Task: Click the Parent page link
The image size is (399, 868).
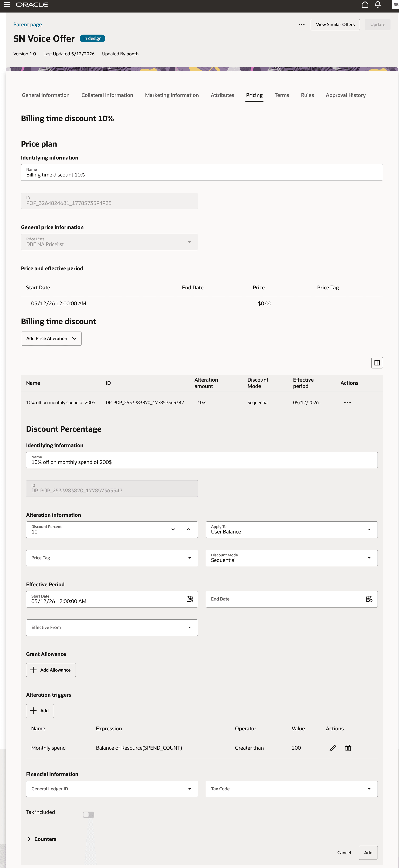Action: (27, 25)
